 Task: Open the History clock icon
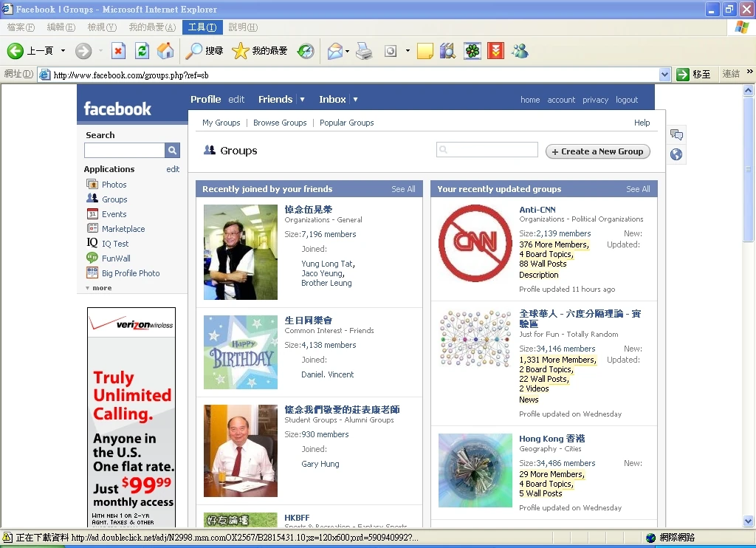305,51
